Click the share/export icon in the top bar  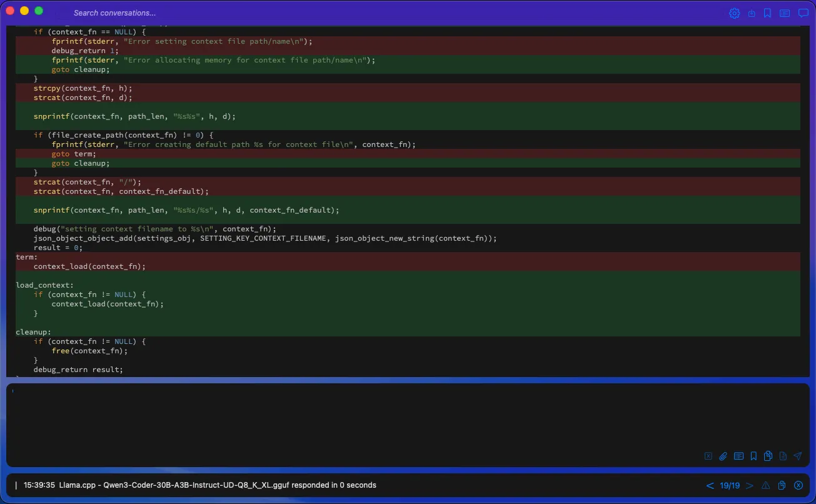(752, 13)
